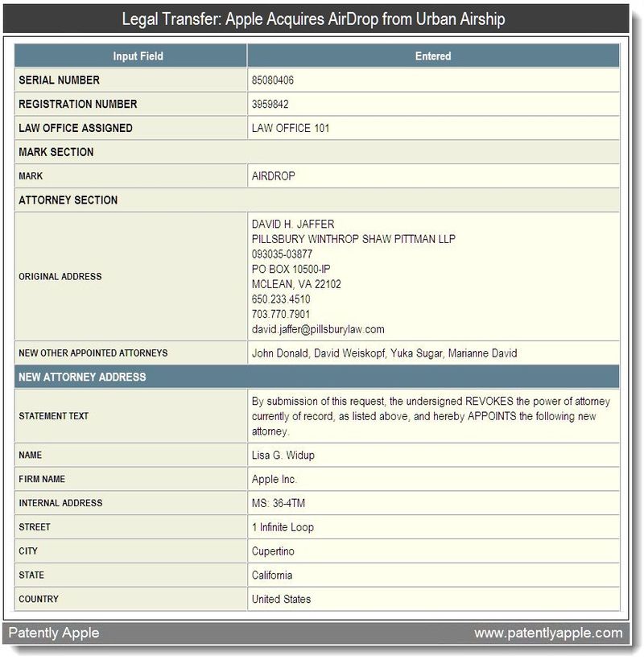Click the state value California
The image size is (644, 660).
pyautogui.click(x=272, y=575)
